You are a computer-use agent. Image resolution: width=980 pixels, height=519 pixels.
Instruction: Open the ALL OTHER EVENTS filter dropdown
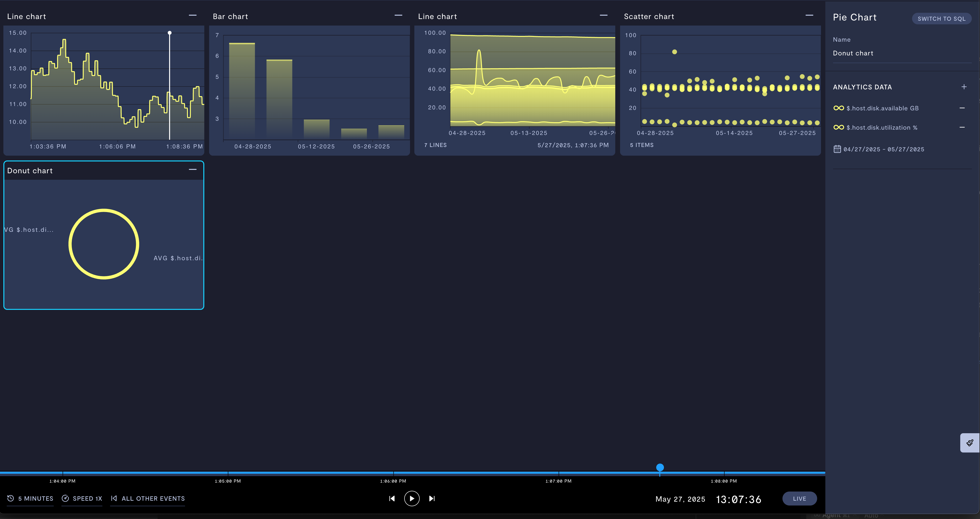148,499
